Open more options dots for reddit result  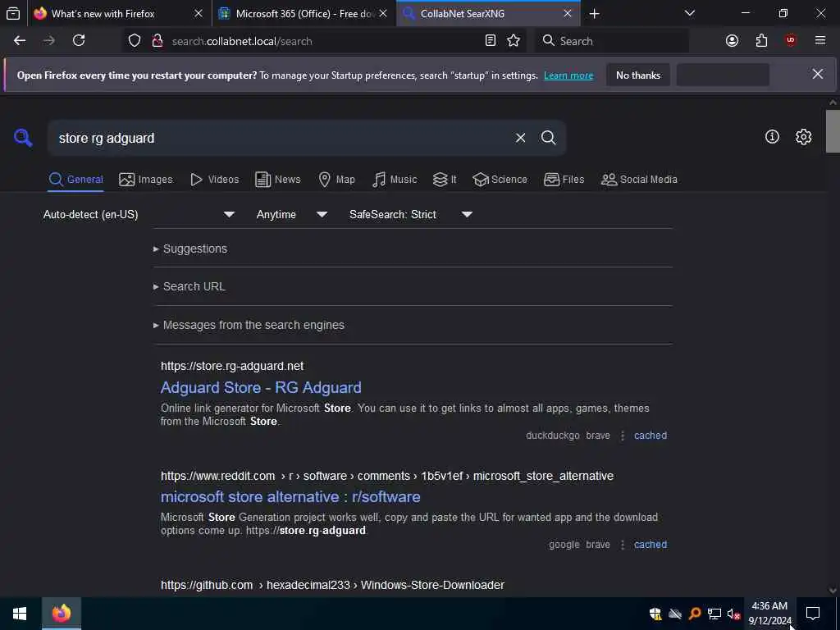point(622,545)
